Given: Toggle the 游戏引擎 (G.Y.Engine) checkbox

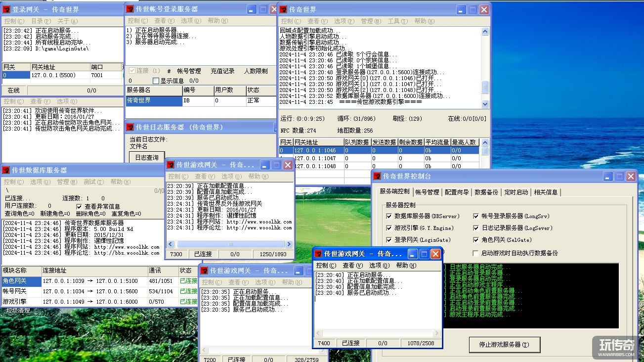Looking at the screenshot, I should pyautogui.click(x=389, y=228).
